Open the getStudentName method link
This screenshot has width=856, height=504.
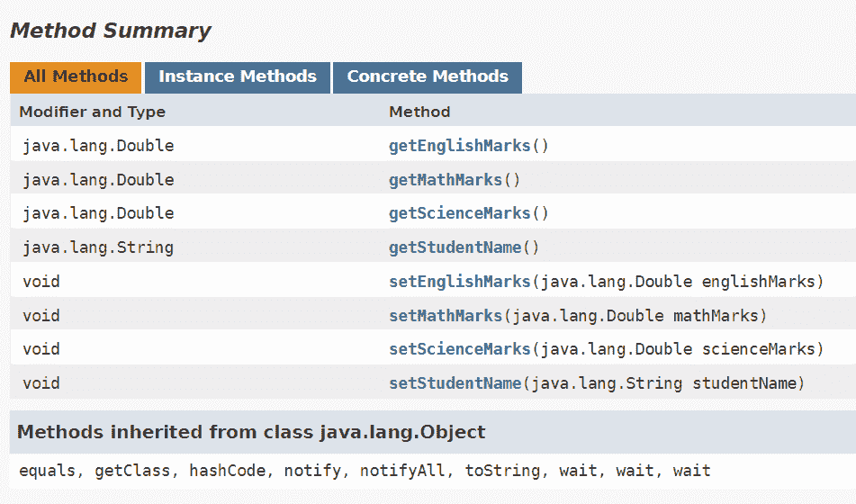[x=455, y=247]
